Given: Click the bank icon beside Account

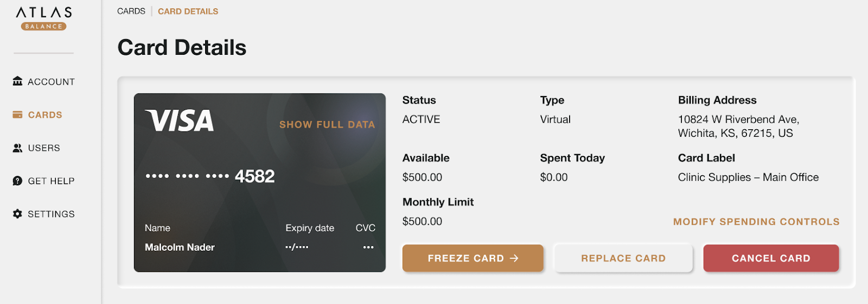Looking at the screenshot, I should pyautogui.click(x=17, y=81).
